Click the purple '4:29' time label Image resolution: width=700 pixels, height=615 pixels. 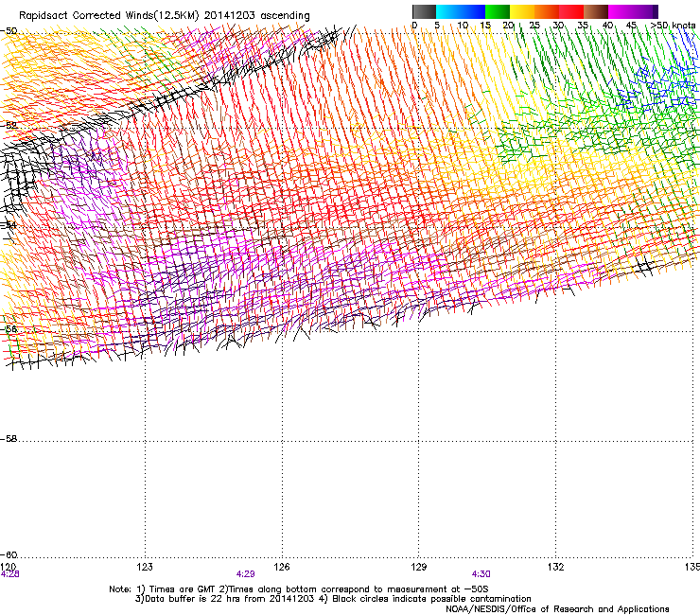click(x=246, y=574)
